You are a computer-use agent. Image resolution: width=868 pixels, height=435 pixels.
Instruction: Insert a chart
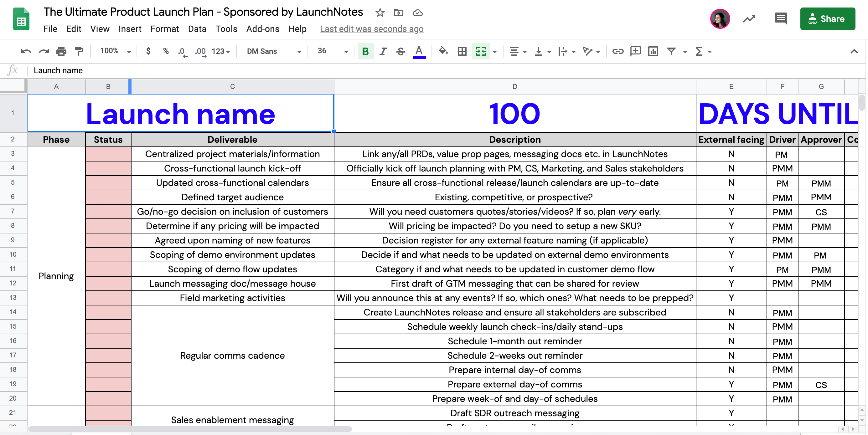[x=653, y=51]
